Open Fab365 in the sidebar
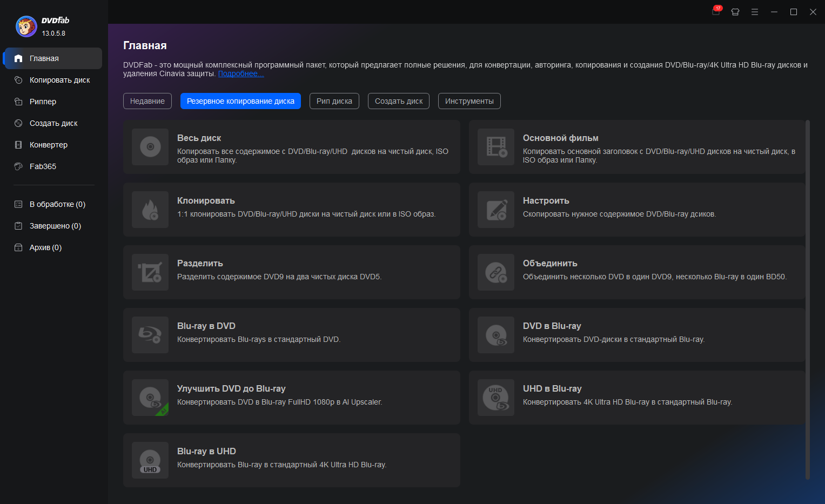The width and height of the screenshot is (825, 504). tap(43, 166)
